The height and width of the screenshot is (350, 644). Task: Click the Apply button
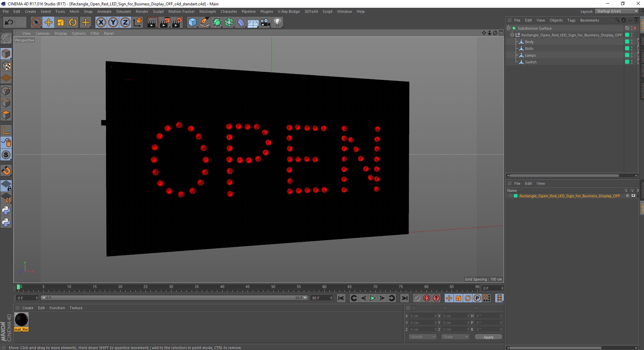pyautogui.click(x=488, y=337)
